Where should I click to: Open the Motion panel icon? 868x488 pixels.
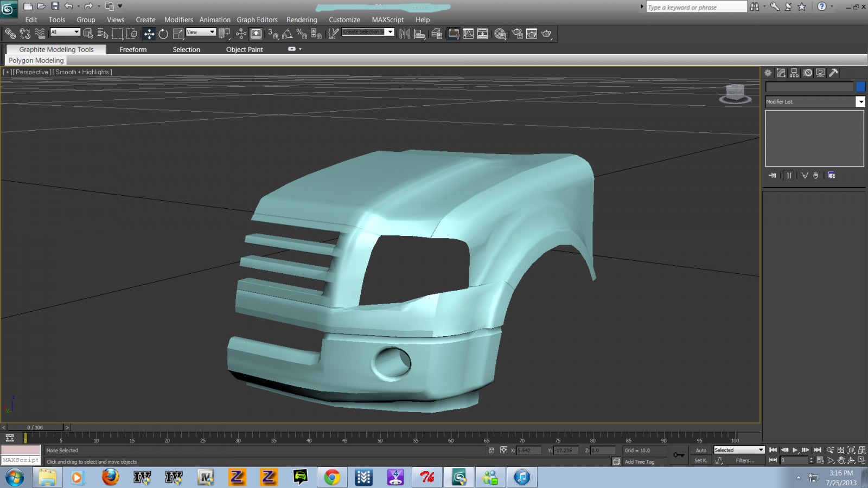pyautogui.click(x=808, y=73)
